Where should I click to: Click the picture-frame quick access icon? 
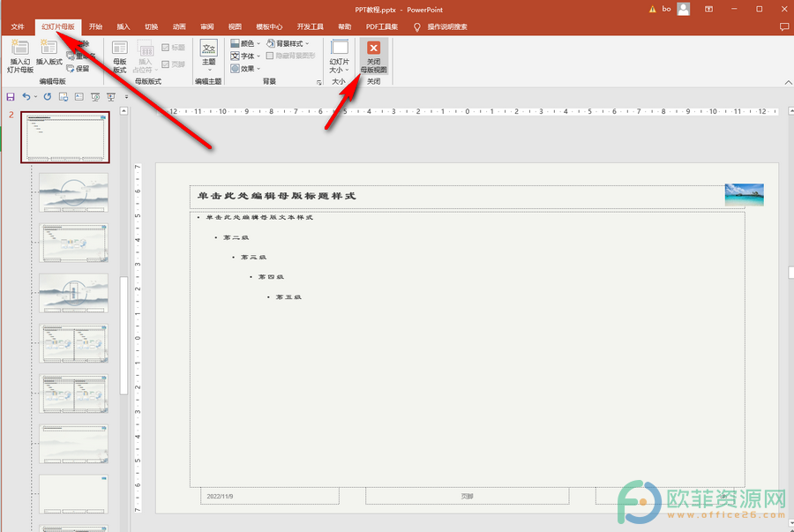pyautogui.click(x=79, y=97)
